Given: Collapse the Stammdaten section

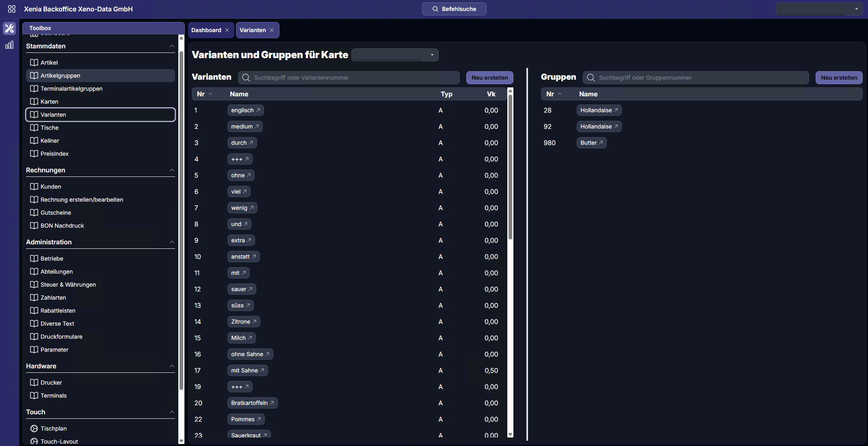Looking at the screenshot, I should pos(172,46).
